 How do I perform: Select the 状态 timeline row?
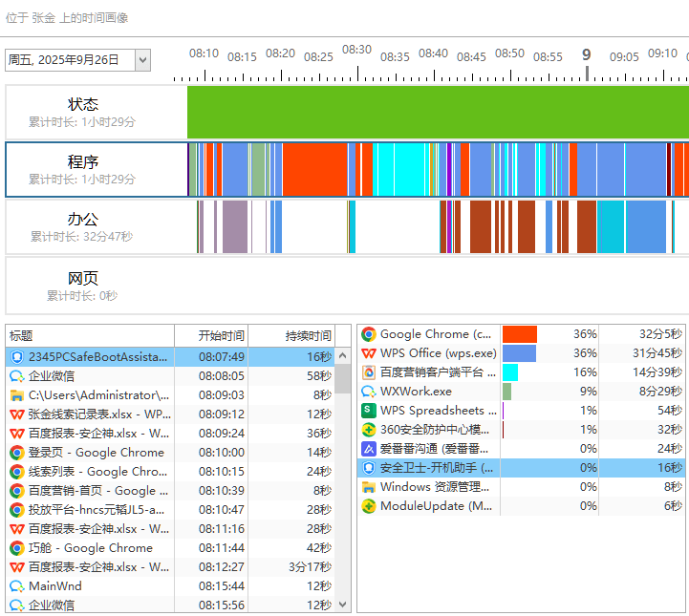pos(96,112)
